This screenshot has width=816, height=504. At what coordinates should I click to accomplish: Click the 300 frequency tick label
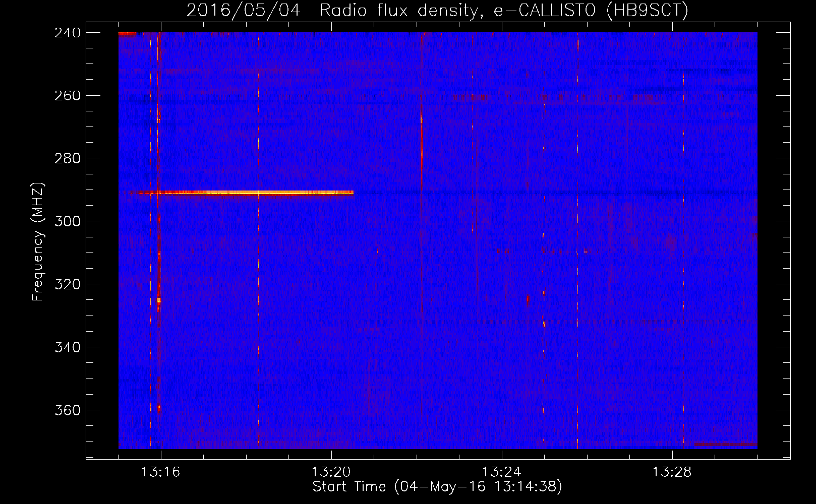tap(68, 222)
